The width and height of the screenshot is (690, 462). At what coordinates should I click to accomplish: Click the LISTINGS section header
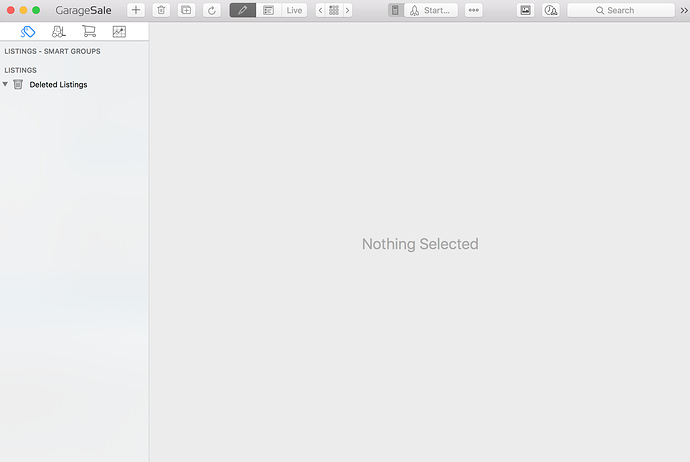point(21,70)
